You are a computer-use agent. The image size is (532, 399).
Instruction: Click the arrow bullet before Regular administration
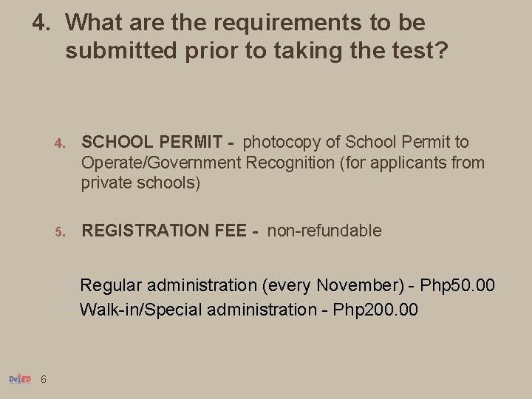(70, 283)
